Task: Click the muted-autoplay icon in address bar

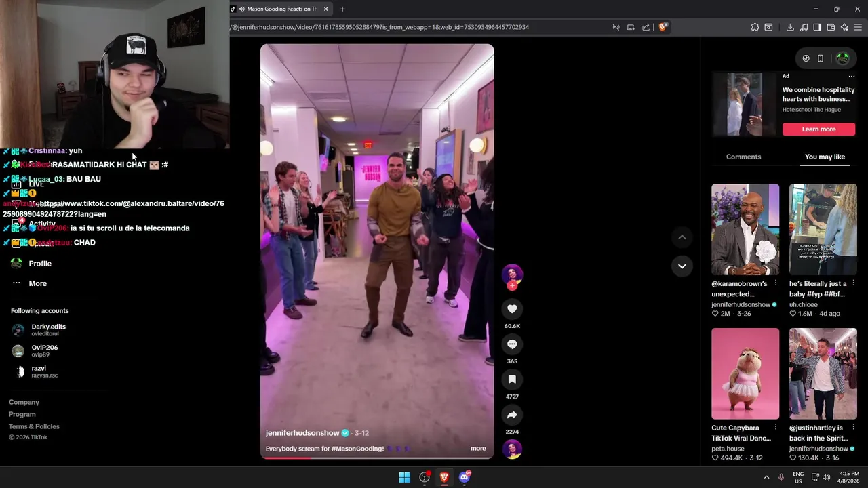Action: coord(616,27)
